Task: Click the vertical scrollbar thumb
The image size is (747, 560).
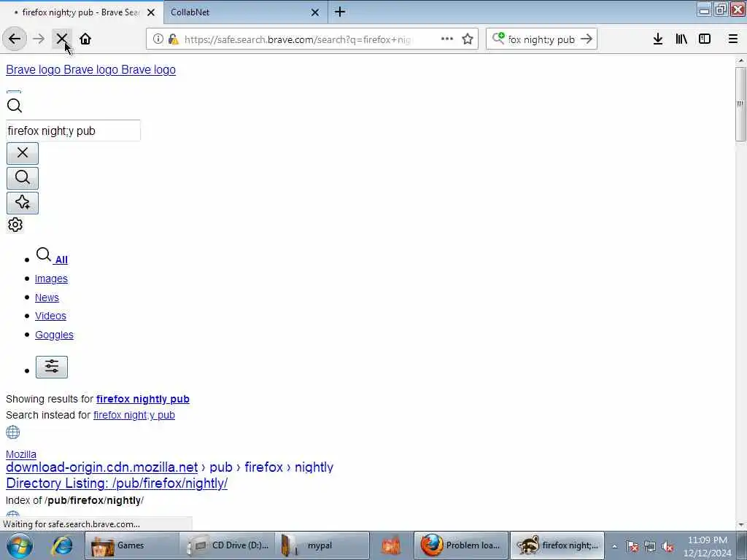Action: 740,104
